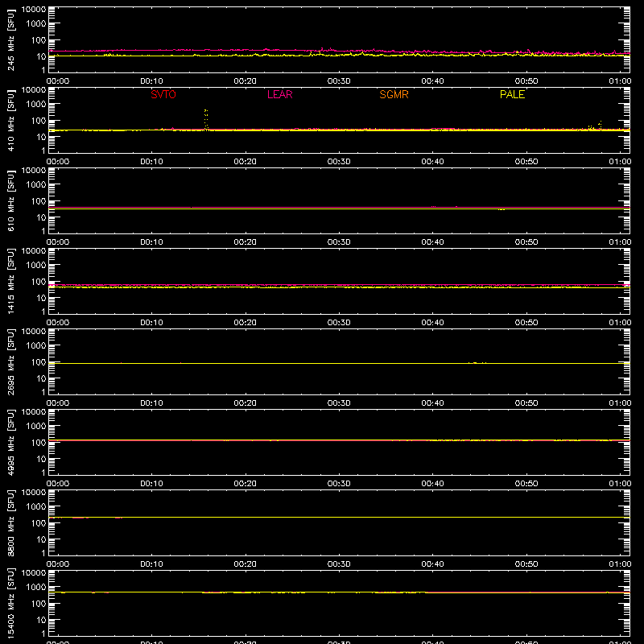Viewport: 644px width, 644px height.
Task: Click the 00:20 time label below 610 MHz panel
Action: pyautogui.click(x=246, y=242)
